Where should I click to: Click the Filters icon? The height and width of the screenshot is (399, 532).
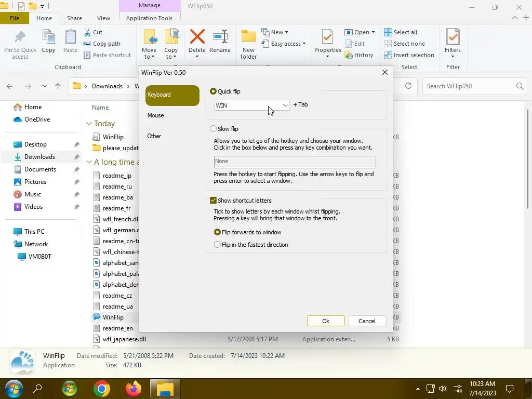(x=453, y=37)
